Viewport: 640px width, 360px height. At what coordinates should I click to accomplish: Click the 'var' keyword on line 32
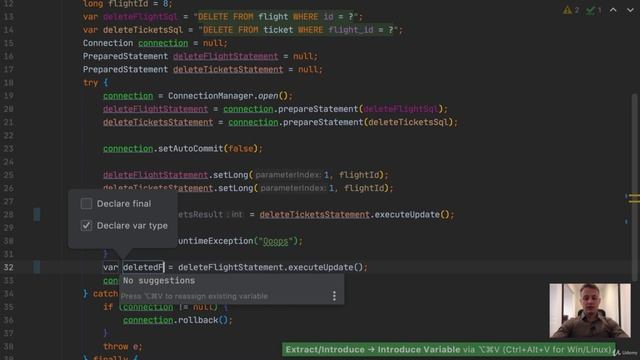click(x=110, y=267)
